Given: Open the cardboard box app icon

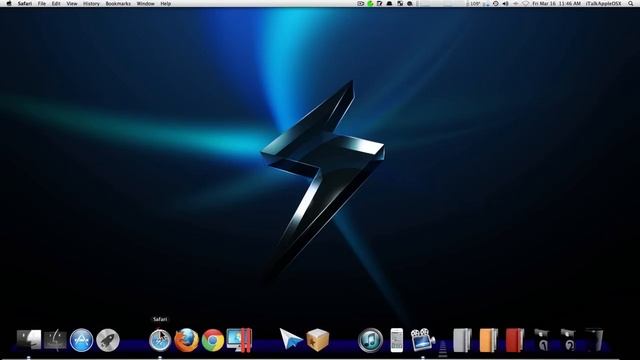Looking at the screenshot, I should (317, 340).
